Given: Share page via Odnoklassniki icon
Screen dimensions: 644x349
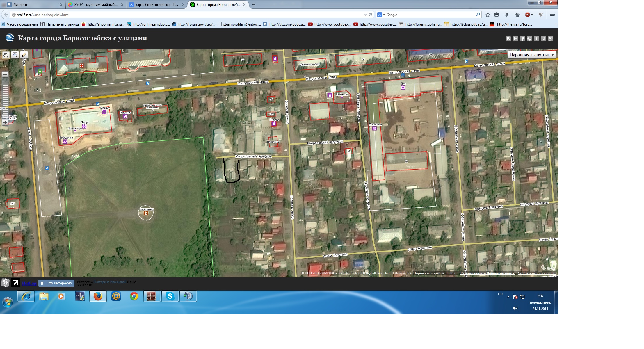Looking at the screenshot, I should [x=536, y=39].
